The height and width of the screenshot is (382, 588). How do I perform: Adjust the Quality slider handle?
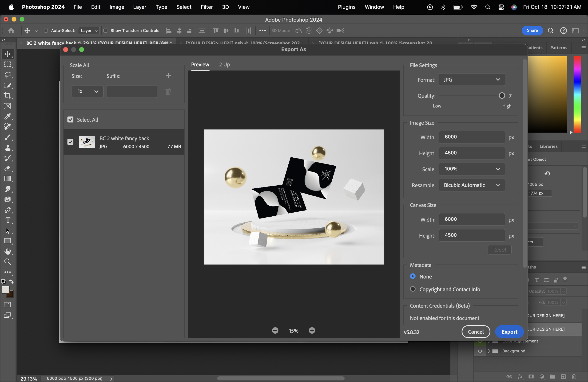click(502, 95)
